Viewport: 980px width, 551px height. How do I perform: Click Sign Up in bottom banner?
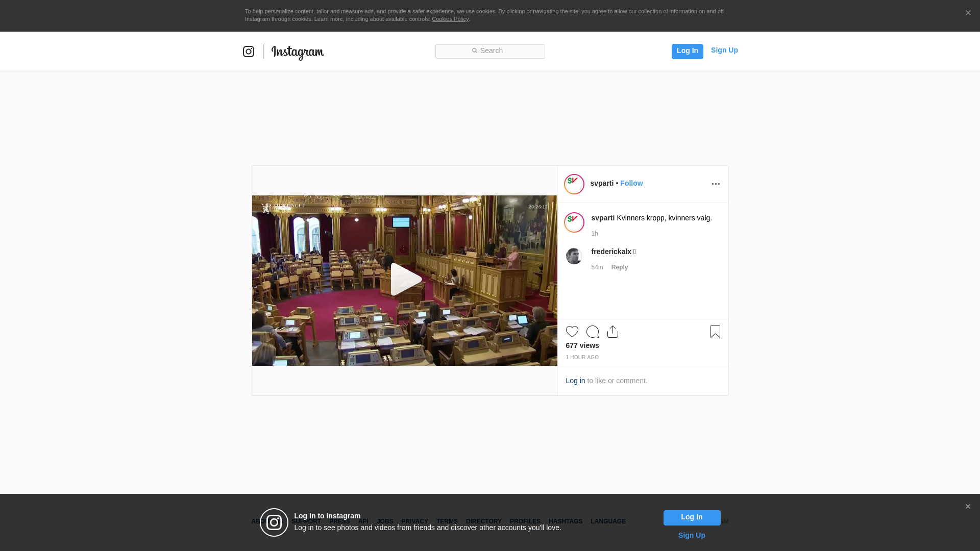tap(692, 535)
